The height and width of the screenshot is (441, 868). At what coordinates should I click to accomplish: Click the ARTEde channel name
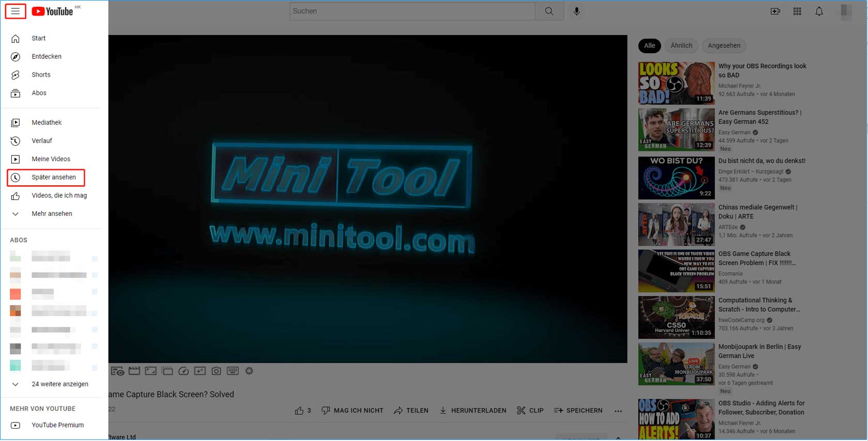coord(727,227)
